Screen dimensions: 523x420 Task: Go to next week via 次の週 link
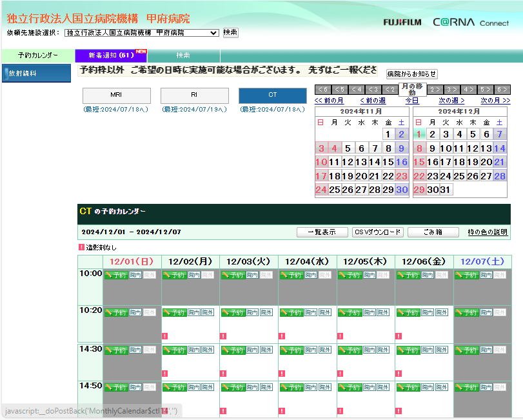click(x=451, y=101)
